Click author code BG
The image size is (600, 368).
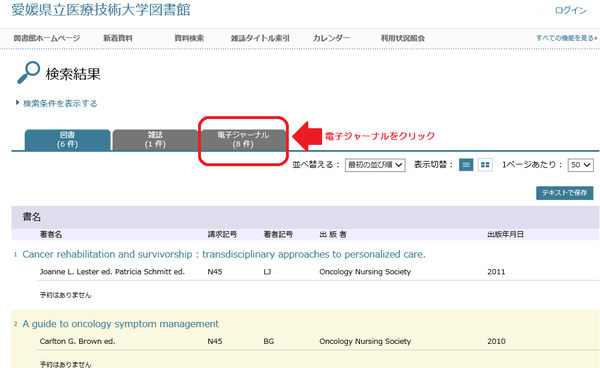(x=269, y=341)
